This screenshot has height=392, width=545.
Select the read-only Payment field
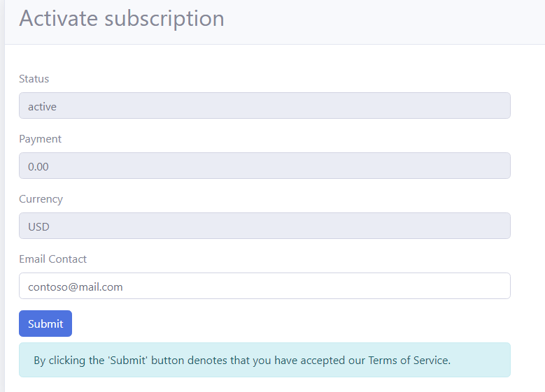point(264,166)
